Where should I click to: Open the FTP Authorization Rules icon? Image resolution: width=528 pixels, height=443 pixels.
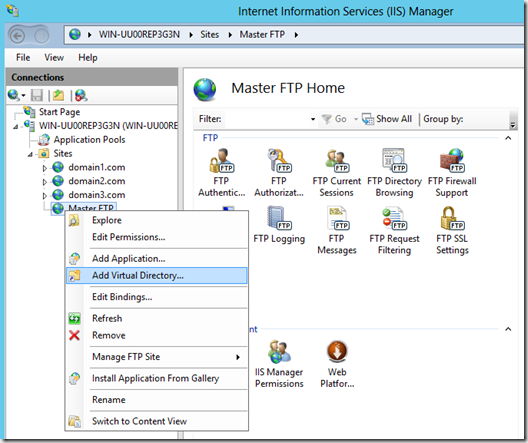(x=279, y=172)
